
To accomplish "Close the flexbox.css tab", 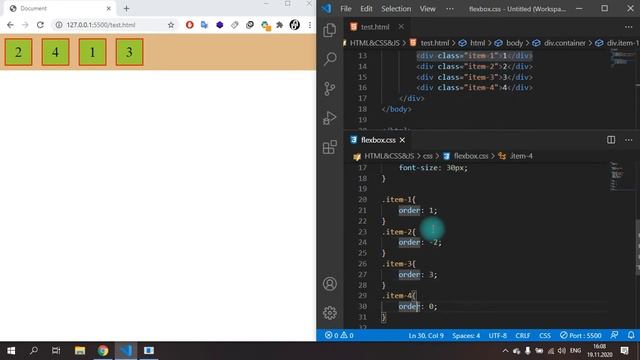I will pos(402,140).
